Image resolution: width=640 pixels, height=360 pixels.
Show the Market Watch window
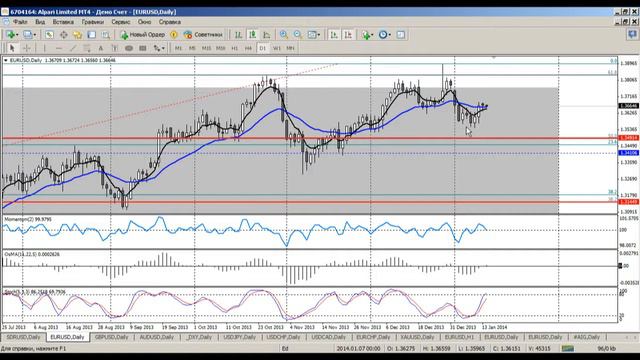pos(49,35)
